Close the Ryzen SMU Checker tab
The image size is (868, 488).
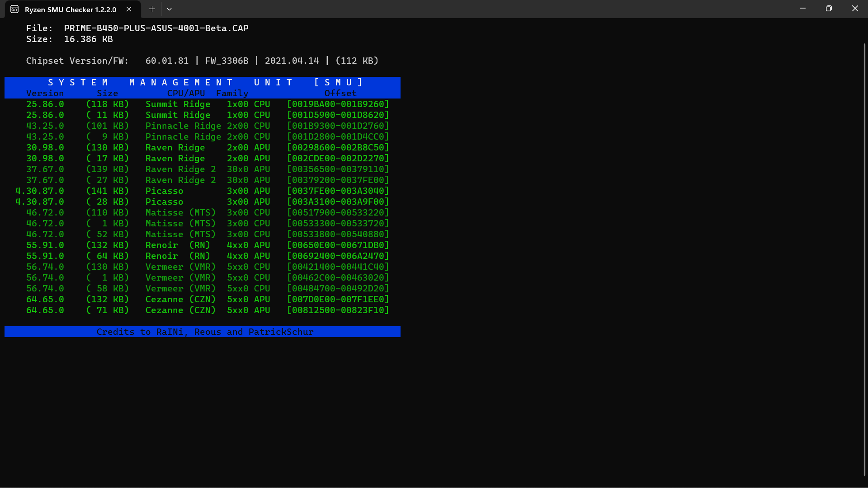128,9
